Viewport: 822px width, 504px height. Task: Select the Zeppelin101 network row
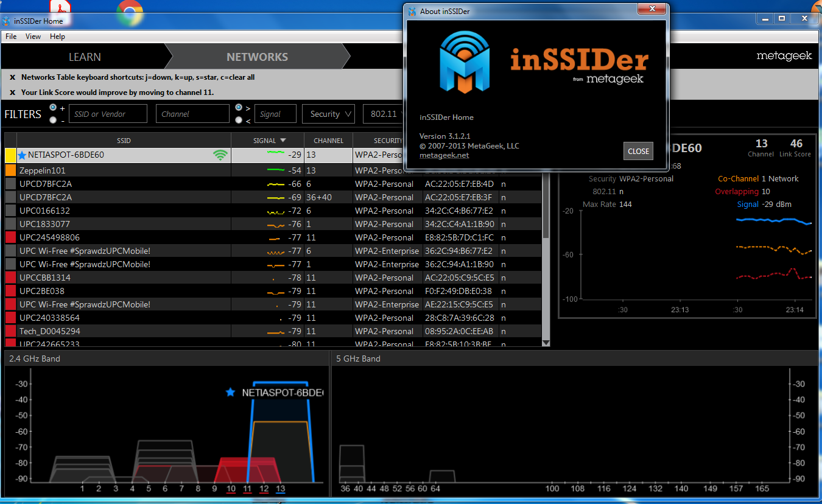[x=273, y=170]
